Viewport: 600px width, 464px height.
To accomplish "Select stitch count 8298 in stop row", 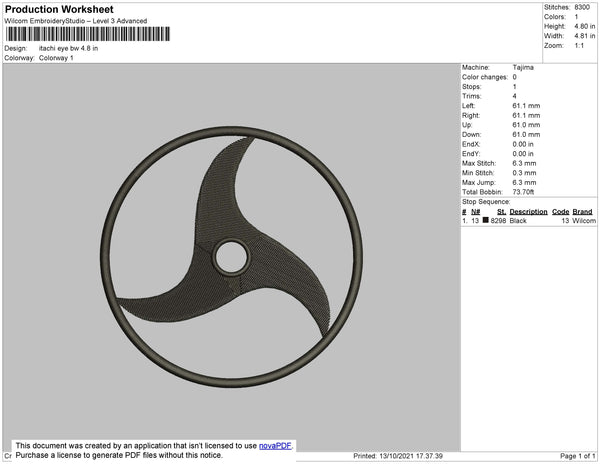I will point(498,221).
